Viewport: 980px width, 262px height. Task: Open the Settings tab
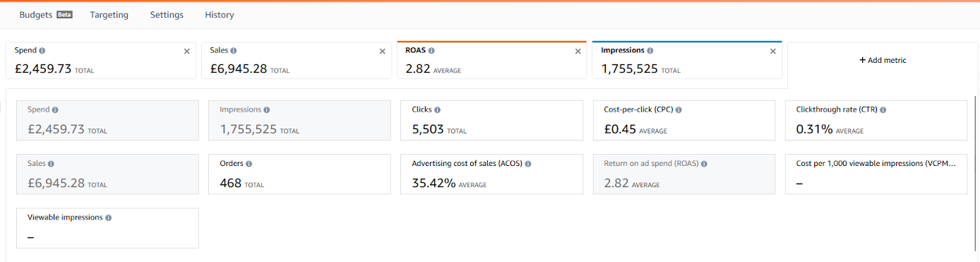click(x=167, y=15)
